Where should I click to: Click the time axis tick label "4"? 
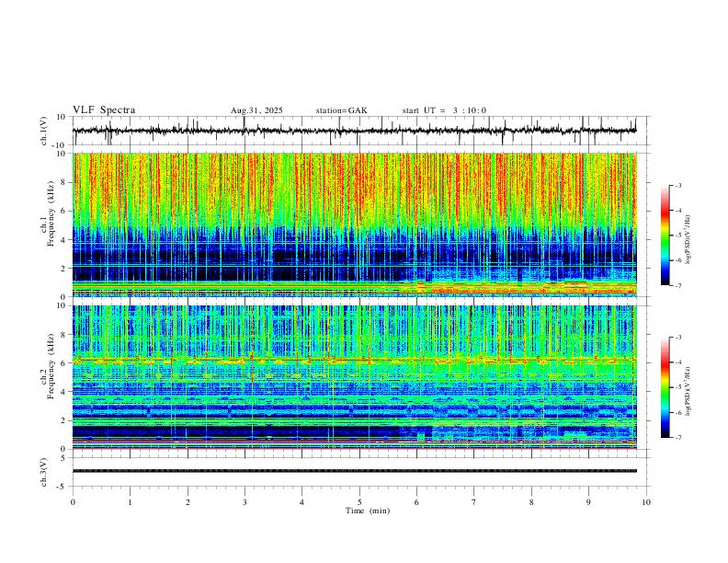tap(302, 502)
